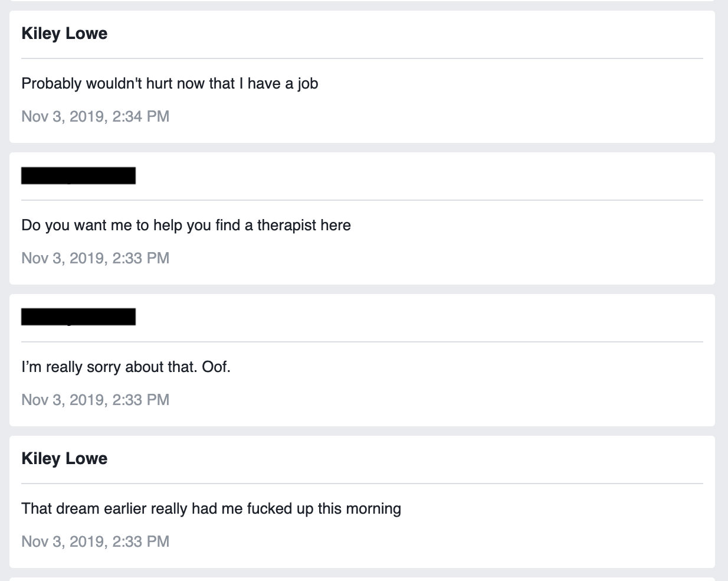Click the Kiley Lowe name above the job message

(64, 34)
